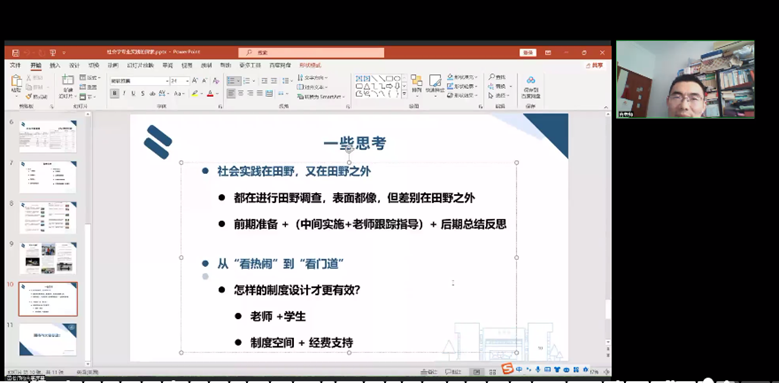Toggle italic formatting

tap(124, 93)
